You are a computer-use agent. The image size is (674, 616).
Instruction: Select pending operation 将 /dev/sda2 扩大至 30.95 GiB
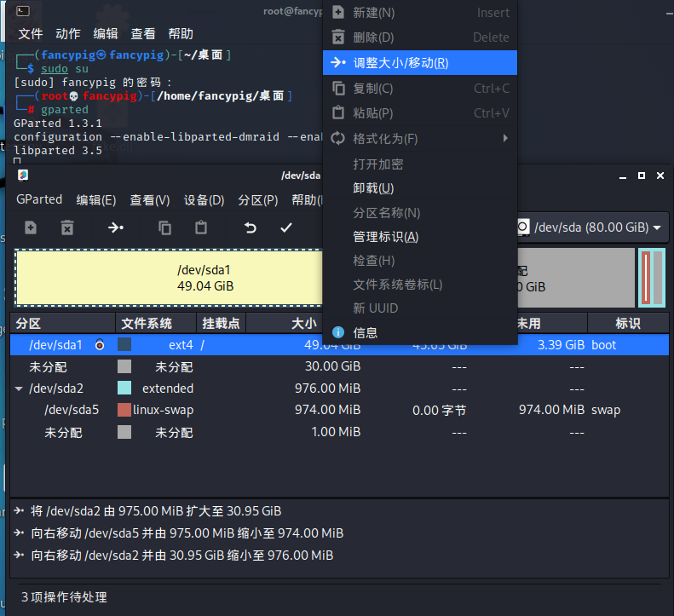click(x=156, y=510)
